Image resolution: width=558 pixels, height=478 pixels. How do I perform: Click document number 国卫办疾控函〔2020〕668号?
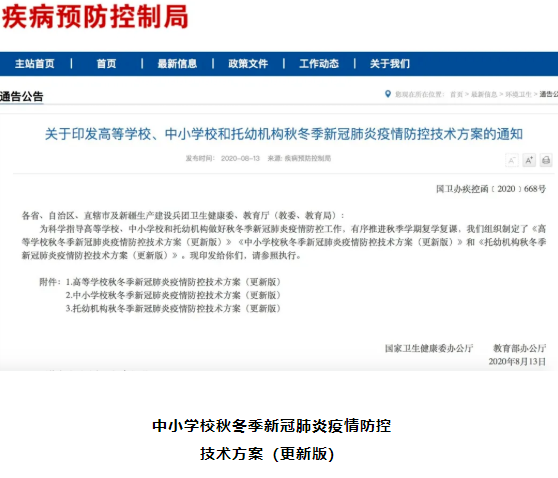pos(491,189)
